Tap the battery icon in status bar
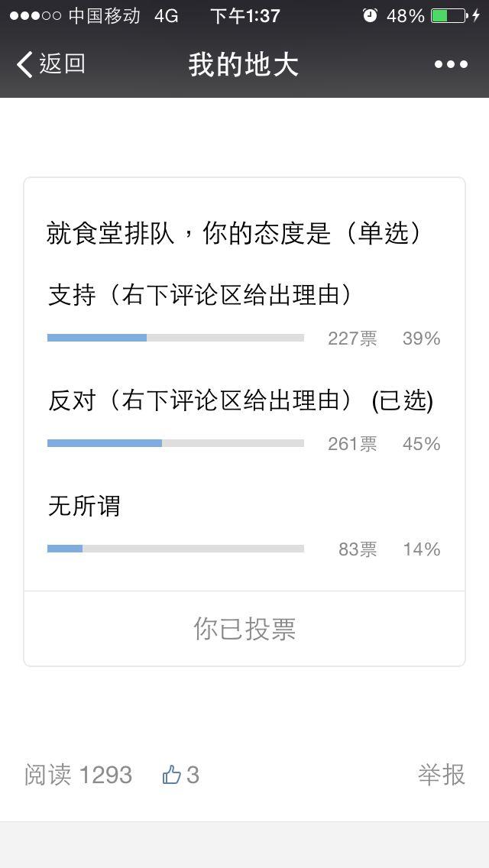The image size is (489, 868). 449,15
